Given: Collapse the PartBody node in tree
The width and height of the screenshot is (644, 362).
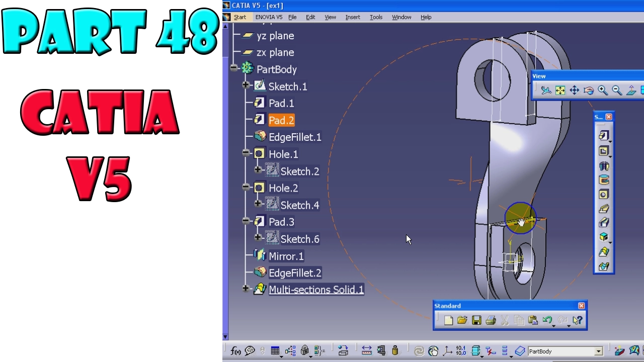Looking at the screenshot, I should 234,68.
